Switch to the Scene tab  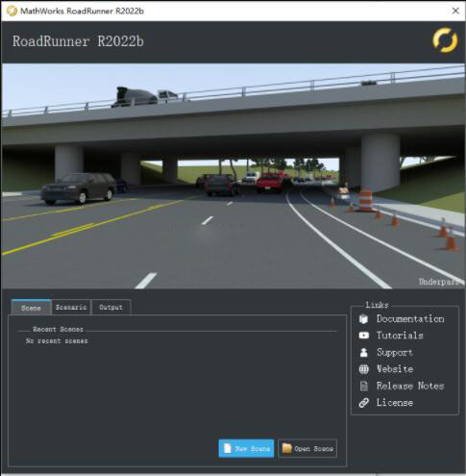tap(31, 308)
